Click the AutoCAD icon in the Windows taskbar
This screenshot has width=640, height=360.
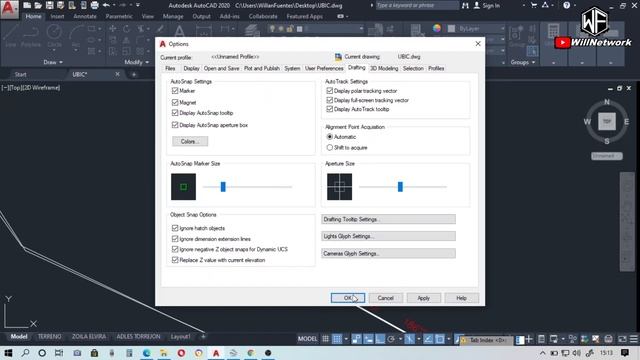tap(216, 353)
